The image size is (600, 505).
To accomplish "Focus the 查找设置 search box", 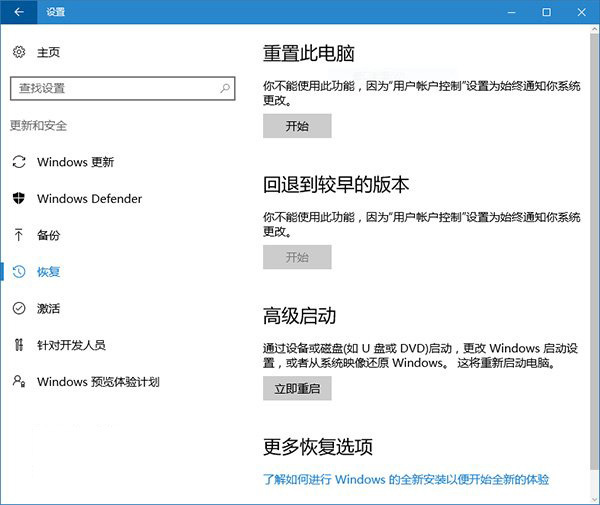I will [122, 88].
